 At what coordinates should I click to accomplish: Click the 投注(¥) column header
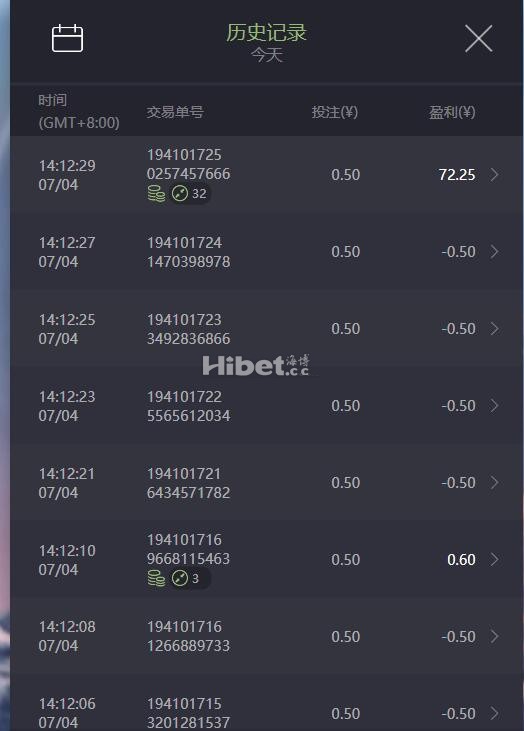point(334,112)
